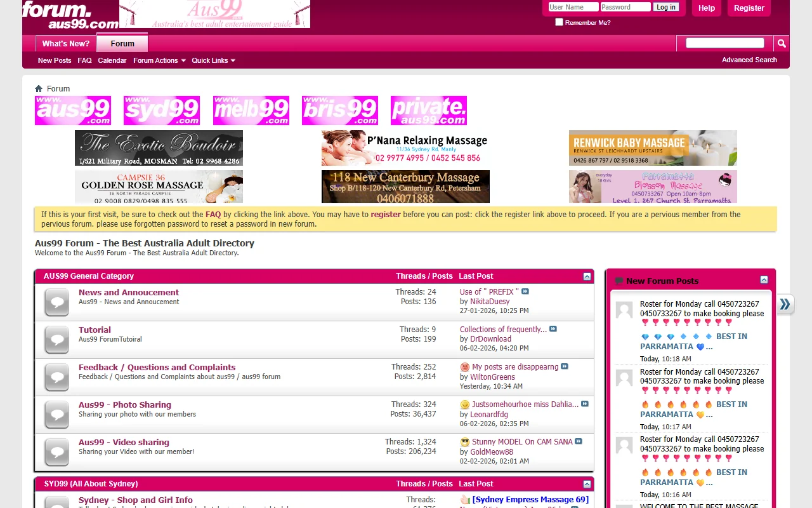
Task: Click the Home breadcrumb icon
Action: [39, 88]
